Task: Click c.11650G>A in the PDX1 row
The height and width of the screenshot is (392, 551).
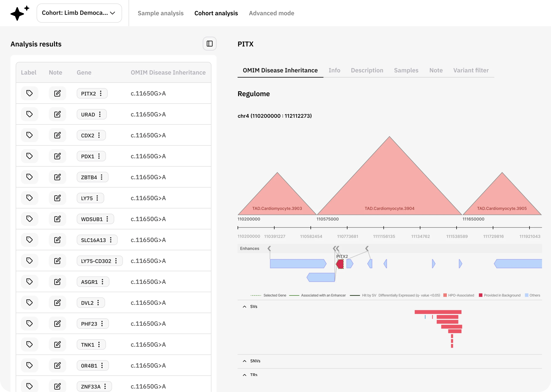Action: point(148,156)
